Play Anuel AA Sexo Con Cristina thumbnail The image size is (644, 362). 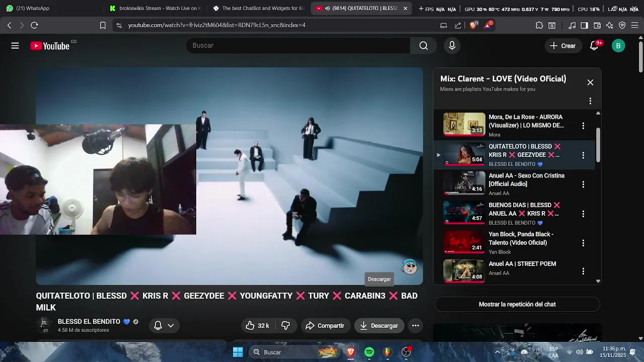click(x=464, y=184)
